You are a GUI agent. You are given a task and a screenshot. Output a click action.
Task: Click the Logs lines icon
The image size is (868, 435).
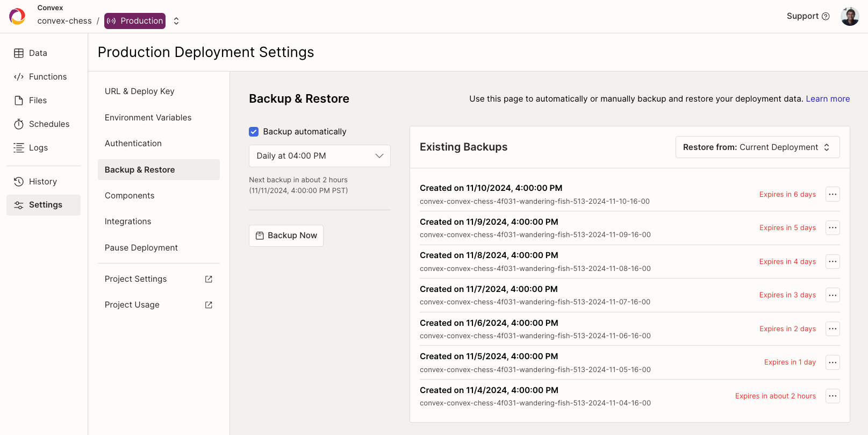(19, 148)
